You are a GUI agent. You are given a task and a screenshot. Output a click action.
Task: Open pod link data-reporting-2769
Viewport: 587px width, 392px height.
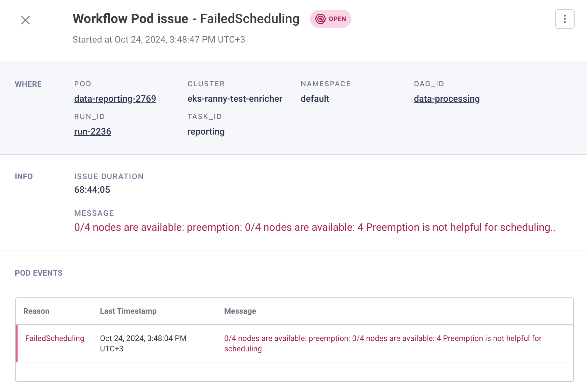(x=115, y=98)
